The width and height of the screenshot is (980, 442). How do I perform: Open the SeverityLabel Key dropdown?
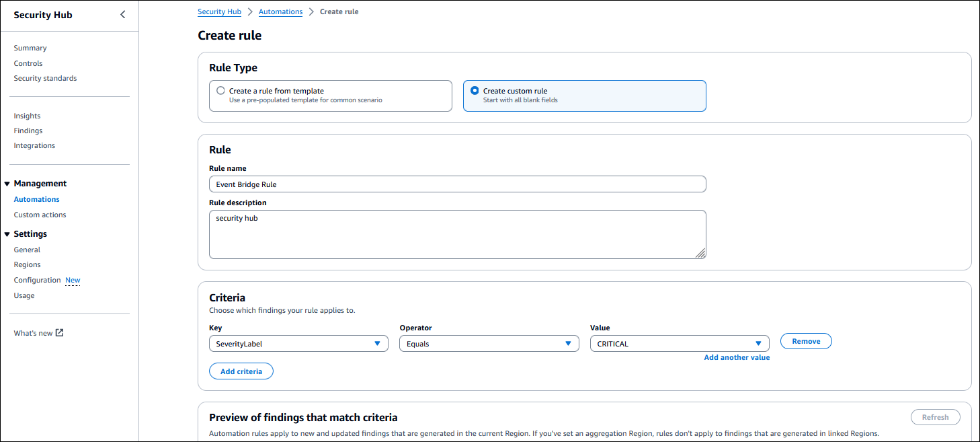[298, 343]
